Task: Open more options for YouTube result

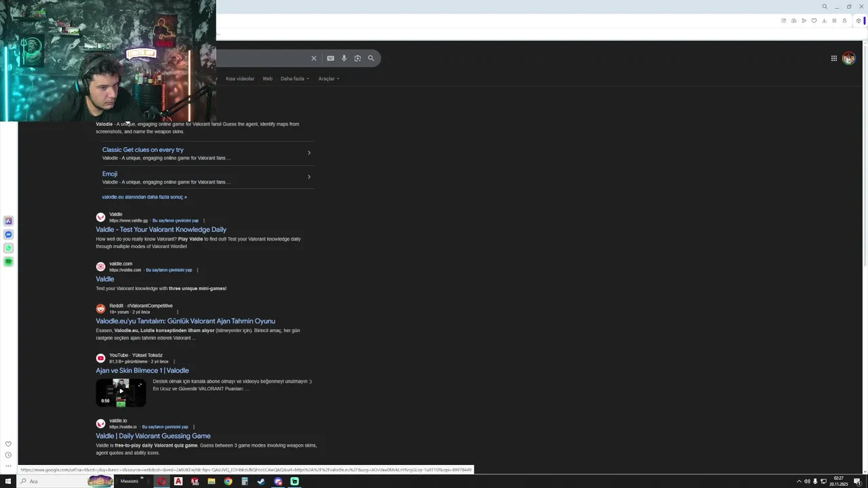Action: click(x=174, y=361)
